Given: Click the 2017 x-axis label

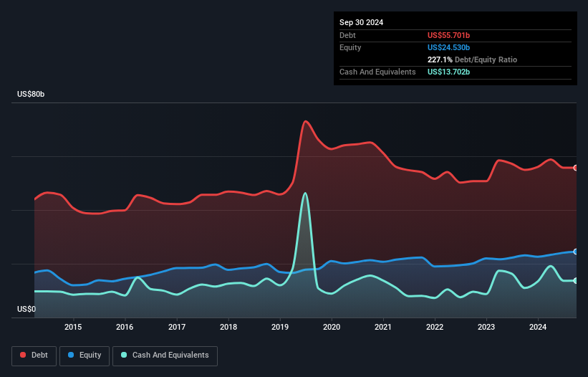Looking at the screenshot, I should pyautogui.click(x=177, y=327).
